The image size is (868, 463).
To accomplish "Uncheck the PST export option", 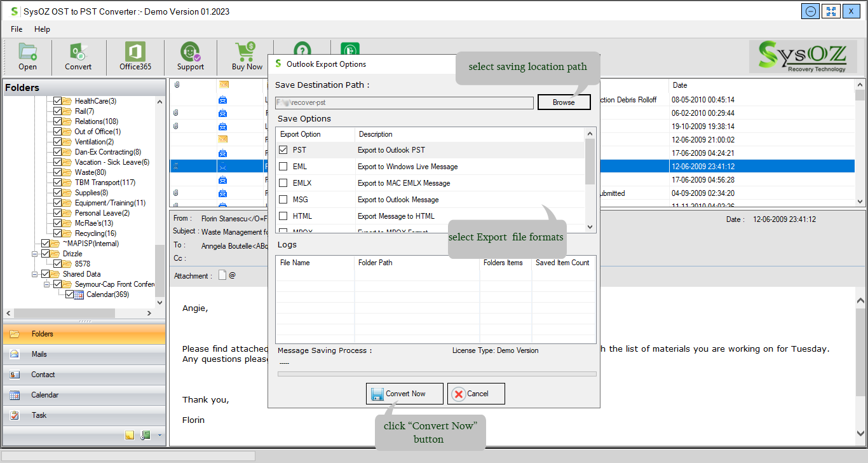I will pyautogui.click(x=283, y=150).
